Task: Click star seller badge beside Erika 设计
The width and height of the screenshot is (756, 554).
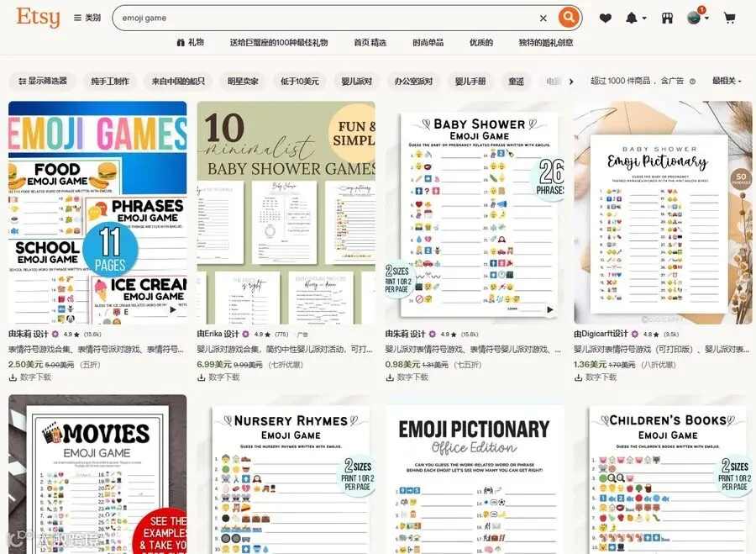Action: 246,334
